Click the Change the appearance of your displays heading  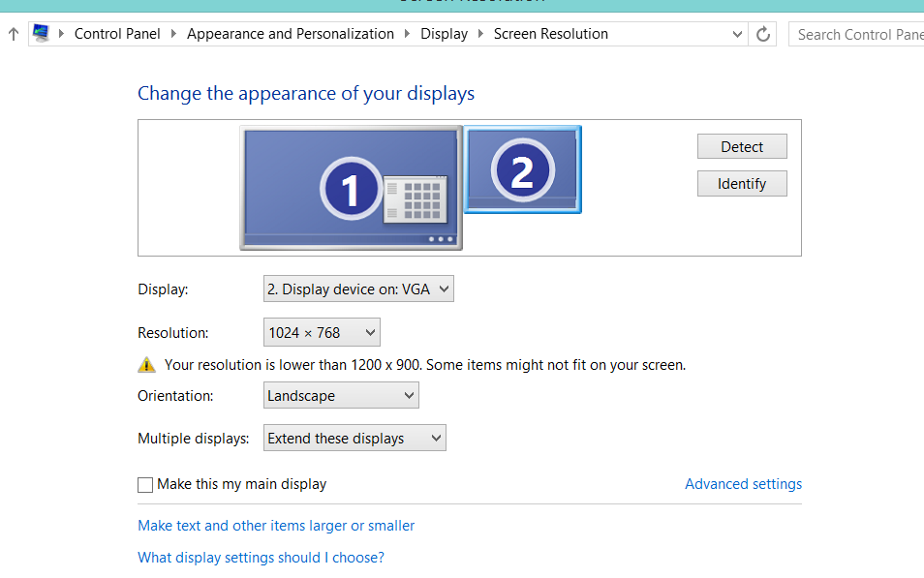306,94
